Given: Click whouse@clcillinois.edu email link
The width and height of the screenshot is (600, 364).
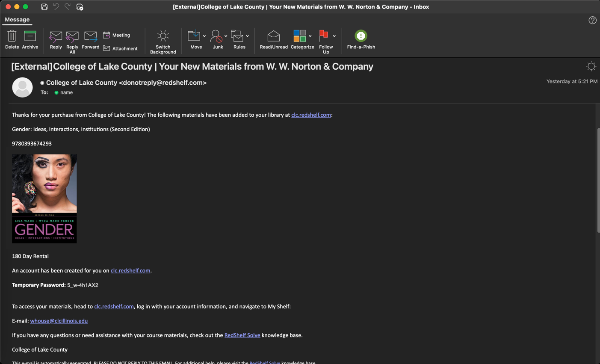Looking at the screenshot, I should [x=59, y=321].
